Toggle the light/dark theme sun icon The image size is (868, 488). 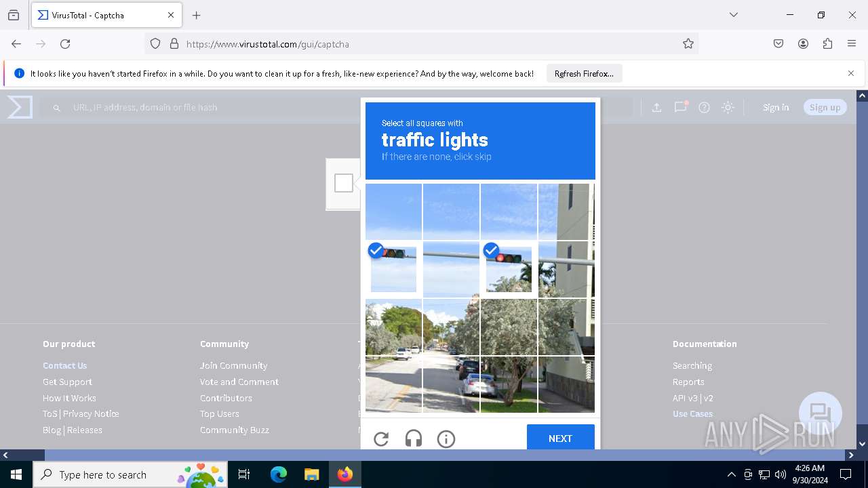(x=728, y=107)
